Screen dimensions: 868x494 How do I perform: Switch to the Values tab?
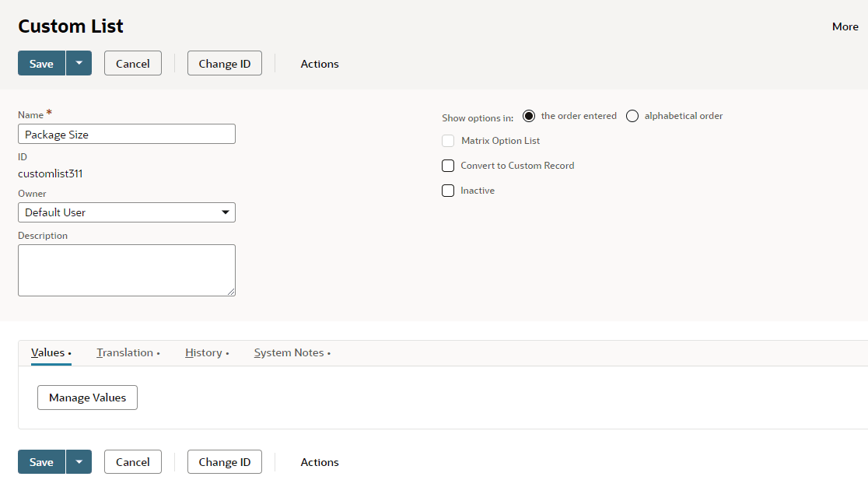[x=51, y=352]
